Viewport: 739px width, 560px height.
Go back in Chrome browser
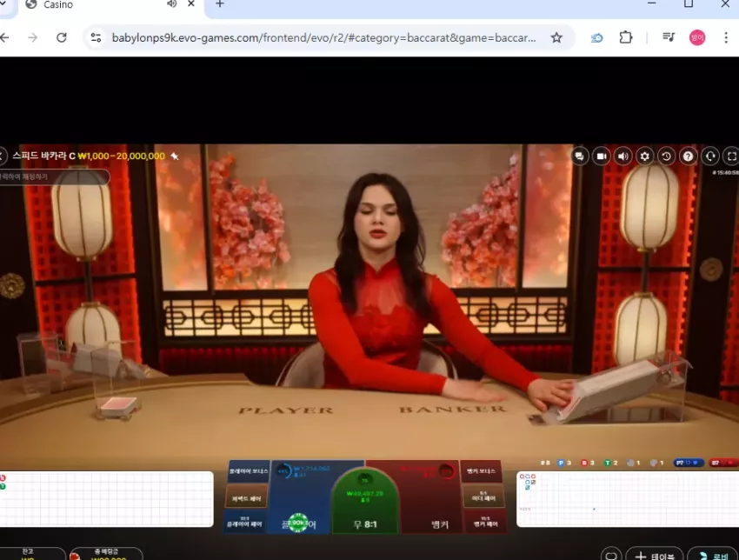[4, 37]
